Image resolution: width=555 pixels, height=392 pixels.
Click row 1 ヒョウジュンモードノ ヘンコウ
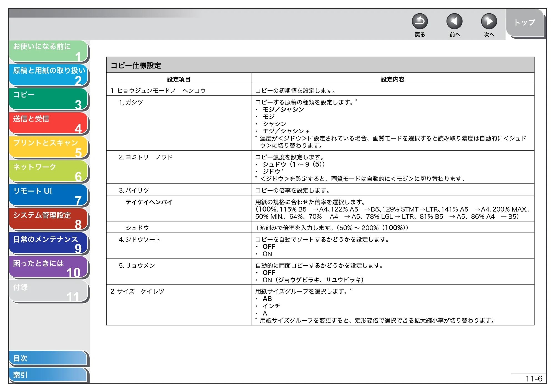click(x=158, y=90)
